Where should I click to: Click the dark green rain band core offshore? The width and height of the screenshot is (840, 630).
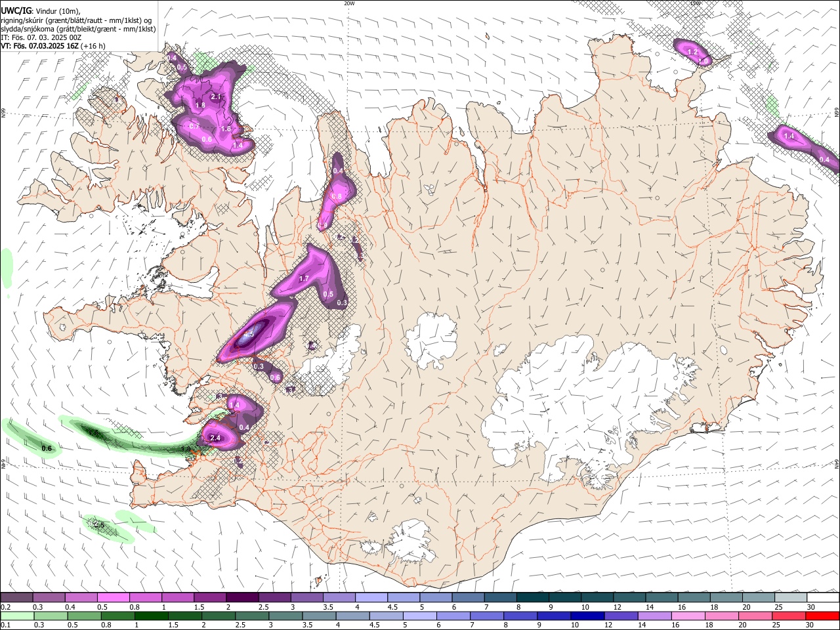click(93, 432)
